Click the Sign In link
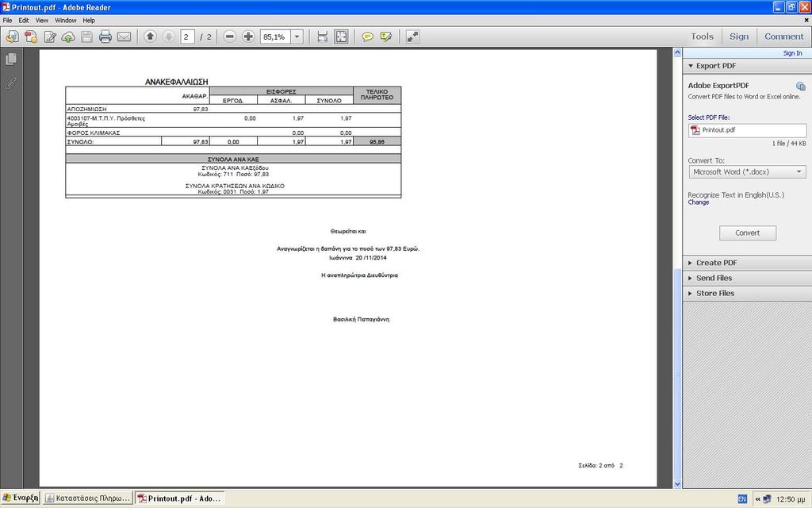This screenshot has width=812, height=508. pos(792,53)
